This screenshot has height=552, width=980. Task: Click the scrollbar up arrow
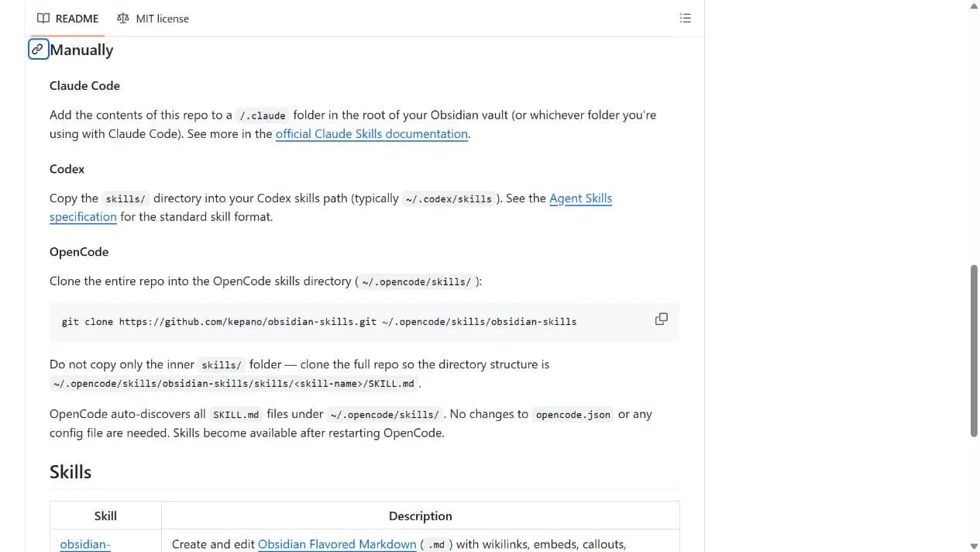[x=974, y=6]
